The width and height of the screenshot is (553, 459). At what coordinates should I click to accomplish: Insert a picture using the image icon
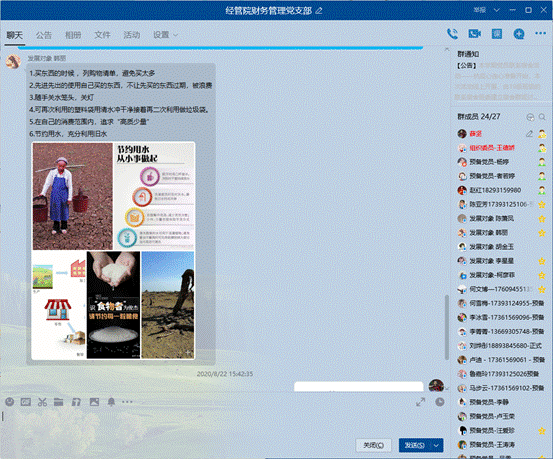[x=94, y=402]
